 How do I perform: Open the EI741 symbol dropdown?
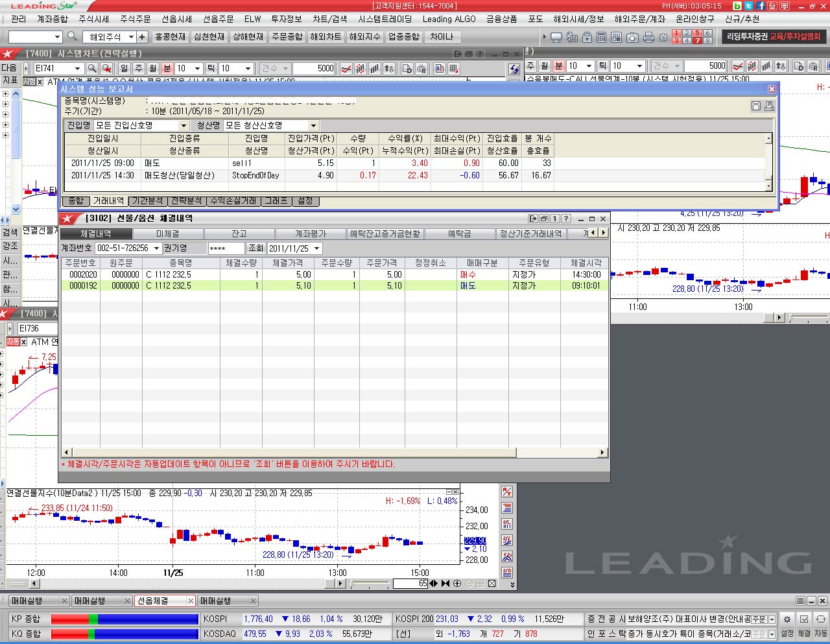(x=78, y=68)
